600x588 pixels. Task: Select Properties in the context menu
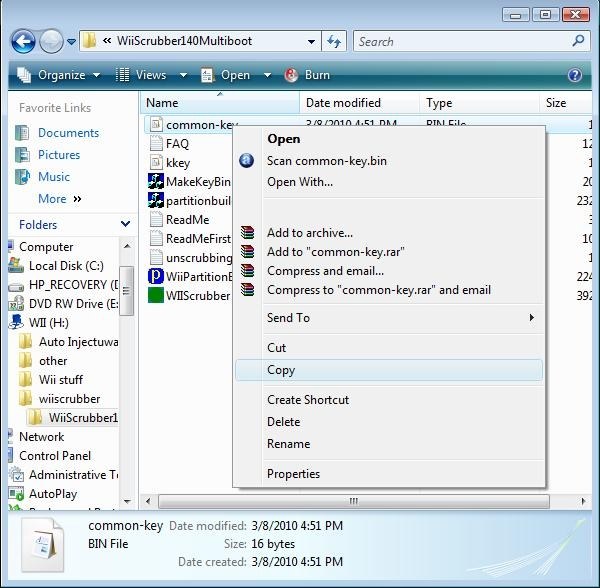tap(293, 474)
